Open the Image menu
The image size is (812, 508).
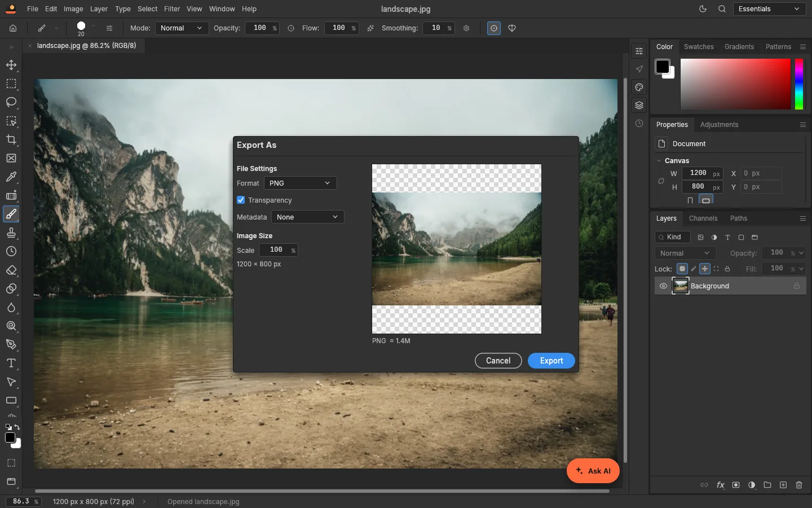click(x=73, y=8)
